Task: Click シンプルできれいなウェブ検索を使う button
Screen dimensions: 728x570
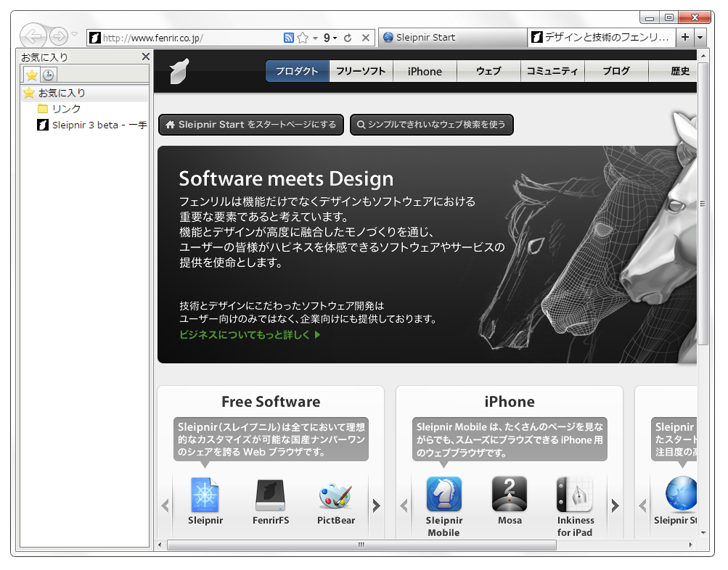Action: point(431,125)
